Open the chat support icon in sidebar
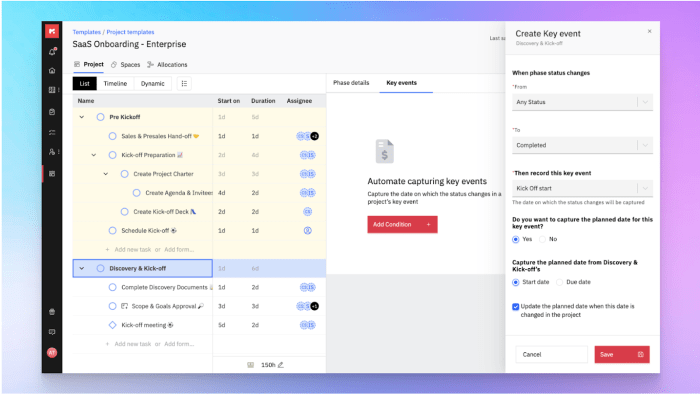Image resolution: width=700 pixels, height=394 pixels. coord(52,332)
